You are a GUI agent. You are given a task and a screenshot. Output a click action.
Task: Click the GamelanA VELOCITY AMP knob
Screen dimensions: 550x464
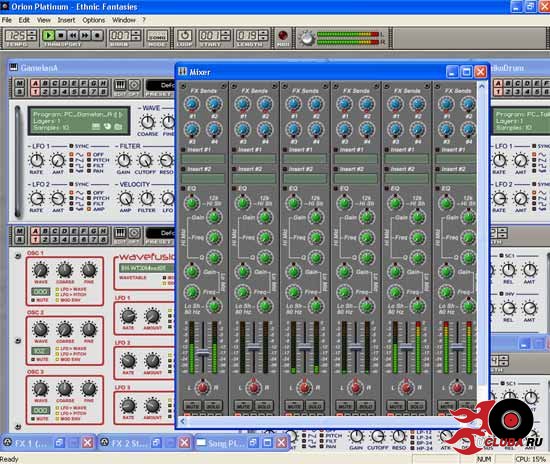pyautogui.click(x=125, y=199)
